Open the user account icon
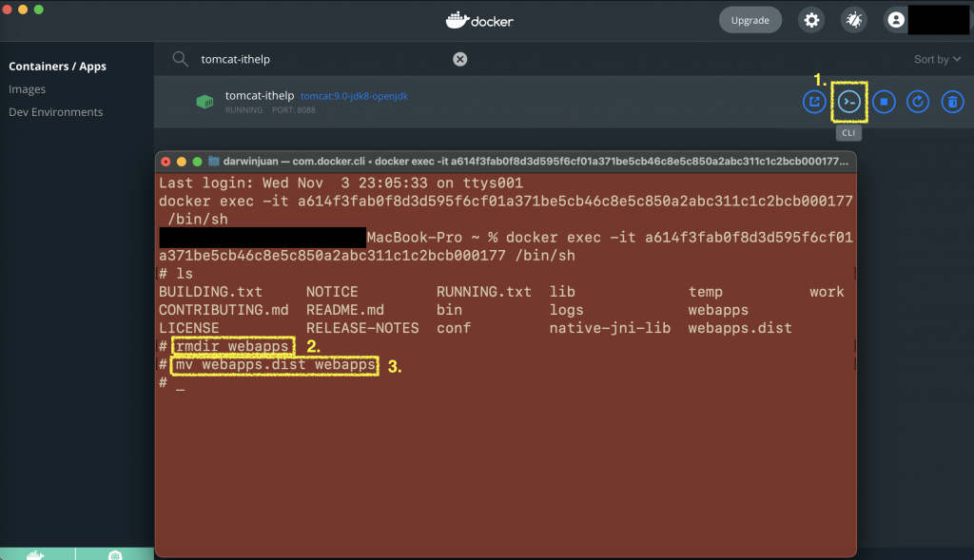Screen dimensions: 974x560 coord(896,20)
